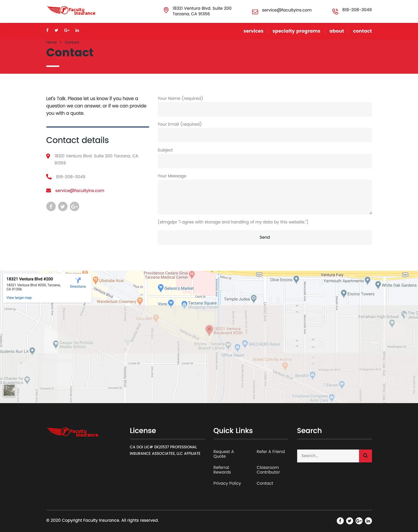Click the Search input box in footer
Viewport: 418px width, 532px height.
[x=328, y=456]
